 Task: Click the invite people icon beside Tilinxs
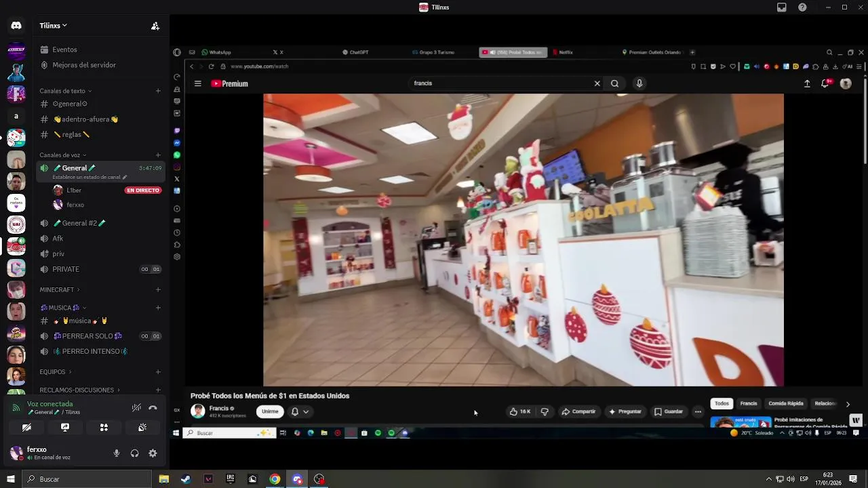tap(155, 26)
